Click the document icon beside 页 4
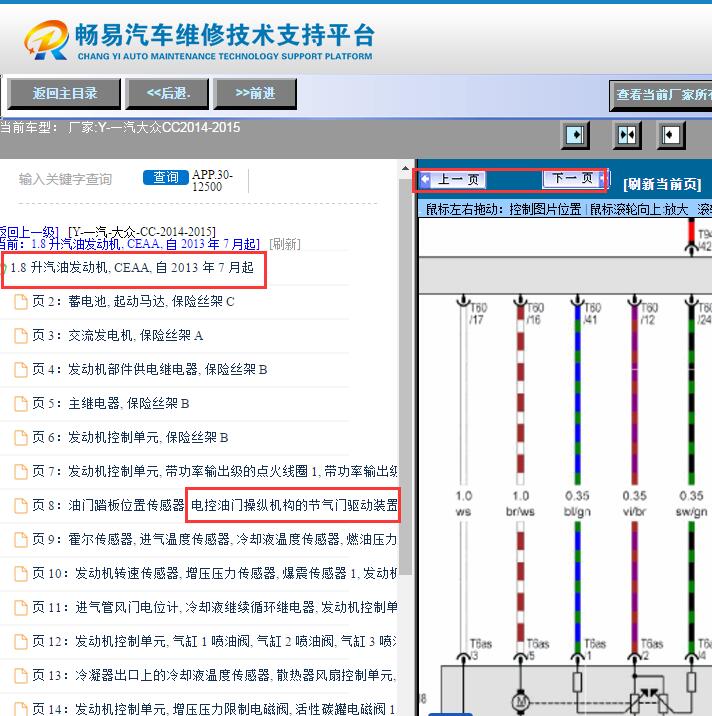Image resolution: width=712 pixels, height=716 pixels. tap(21, 370)
